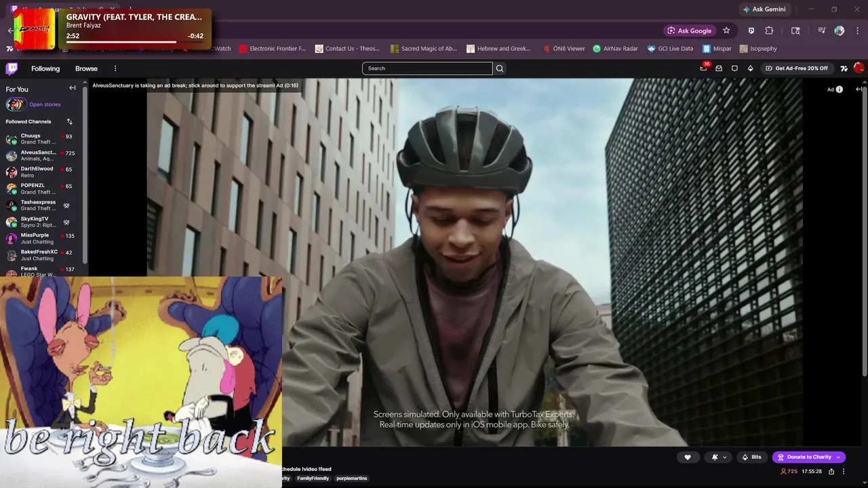Screen dimensions: 868x488
Task: Click the Donate to Charity button
Action: coord(808,457)
